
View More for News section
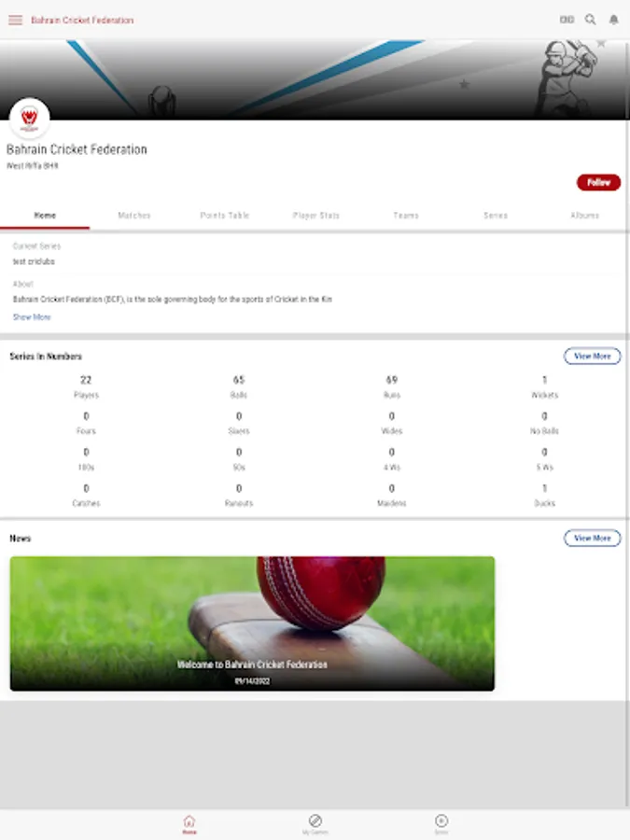[592, 538]
